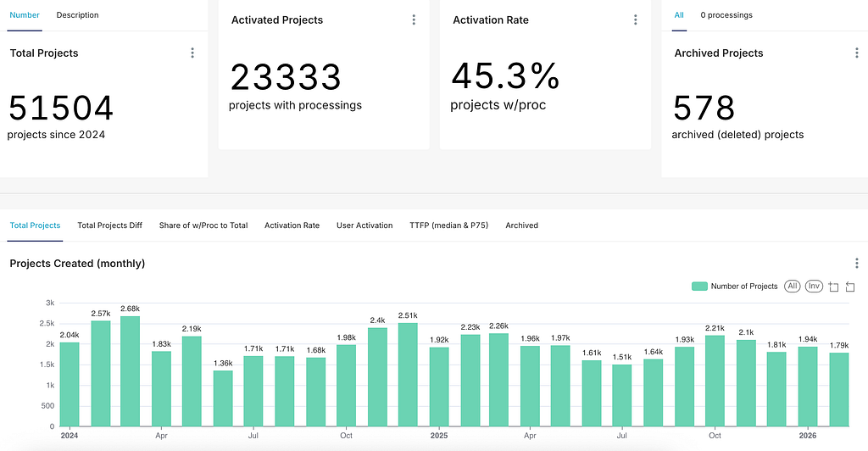Click the bar labeled 2.04k

pos(70,385)
